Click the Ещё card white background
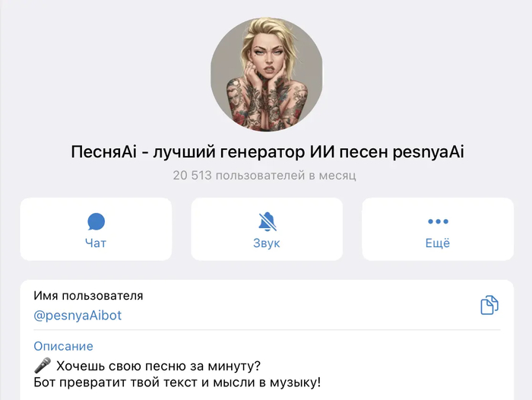 [438, 229]
